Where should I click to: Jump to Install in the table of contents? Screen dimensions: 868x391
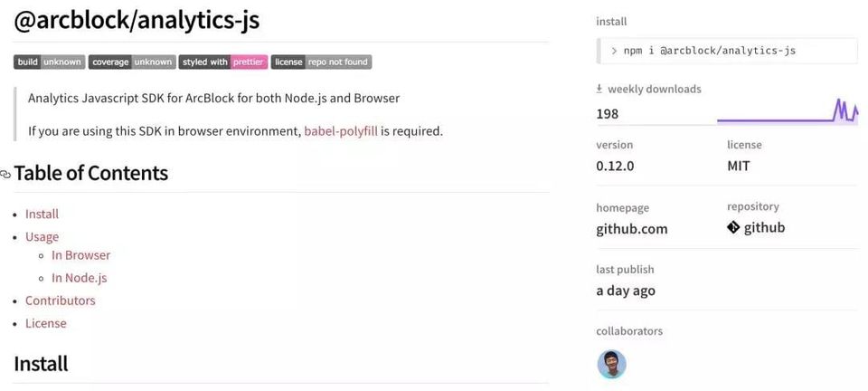click(x=42, y=215)
